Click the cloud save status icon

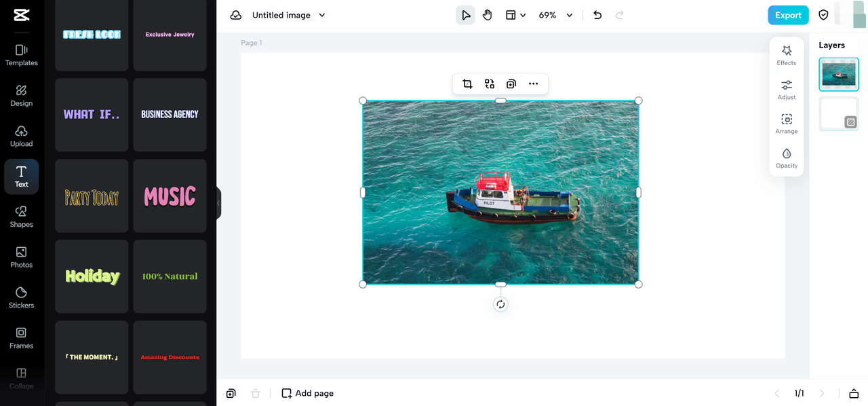[236, 15]
